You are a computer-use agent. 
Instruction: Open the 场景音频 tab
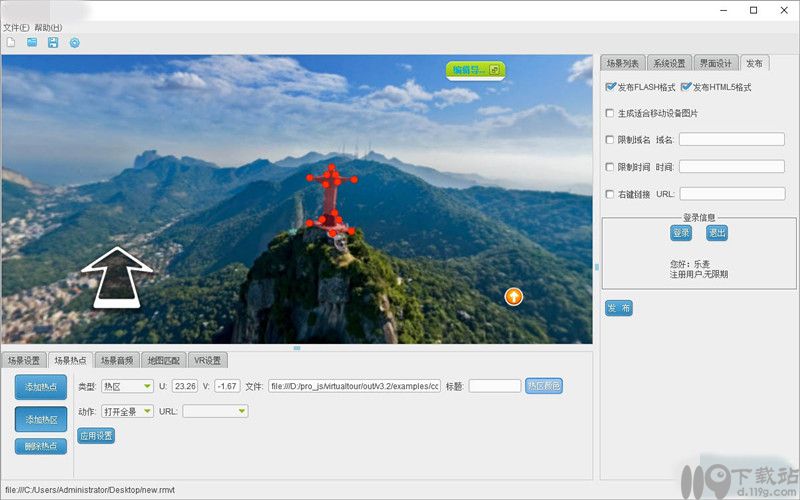click(117, 360)
